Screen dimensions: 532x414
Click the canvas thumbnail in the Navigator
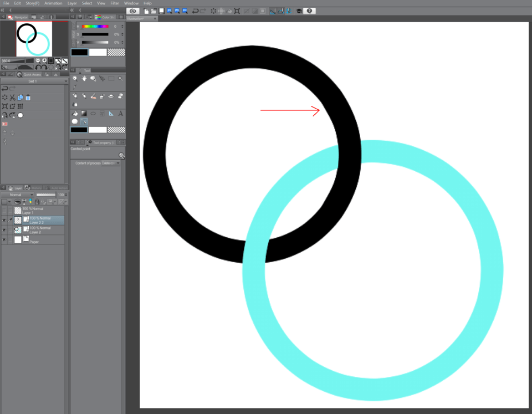coord(33,39)
